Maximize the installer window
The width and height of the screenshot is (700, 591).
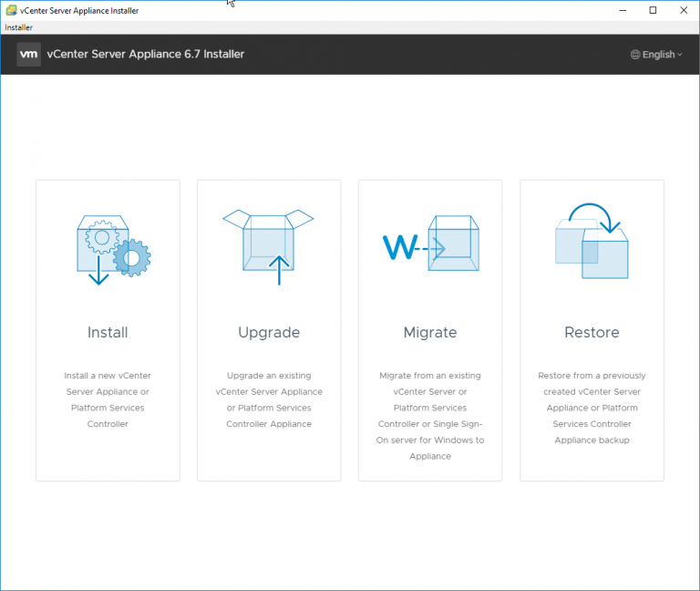point(653,10)
